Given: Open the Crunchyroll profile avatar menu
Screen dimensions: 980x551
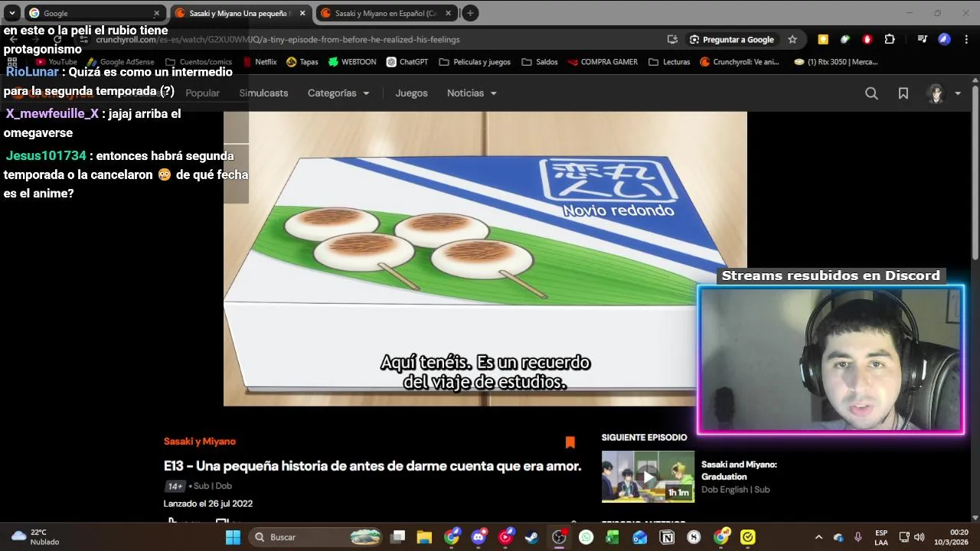Looking at the screenshot, I should point(943,93).
